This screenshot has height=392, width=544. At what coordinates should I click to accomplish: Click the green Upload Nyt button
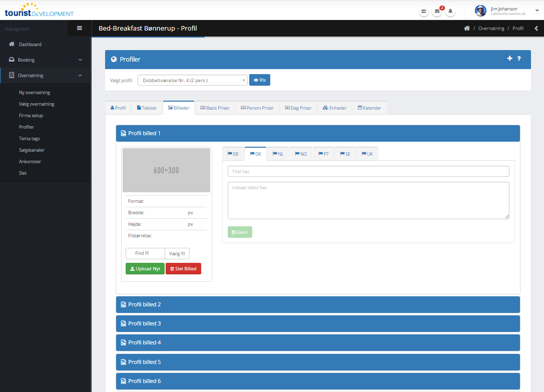pyautogui.click(x=145, y=269)
